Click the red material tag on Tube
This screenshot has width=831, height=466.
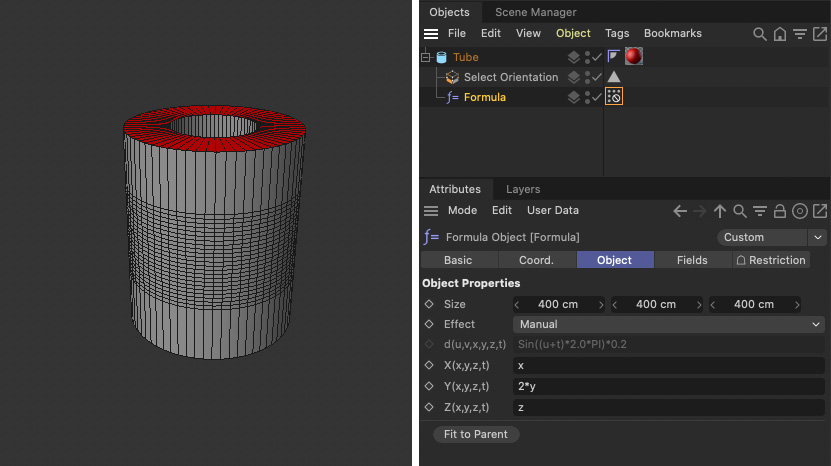[633, 57]
